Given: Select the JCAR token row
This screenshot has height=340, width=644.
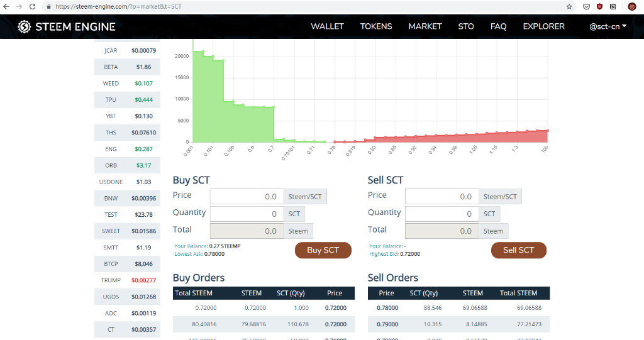Looking at the screenshot, I should pos(127,50).
